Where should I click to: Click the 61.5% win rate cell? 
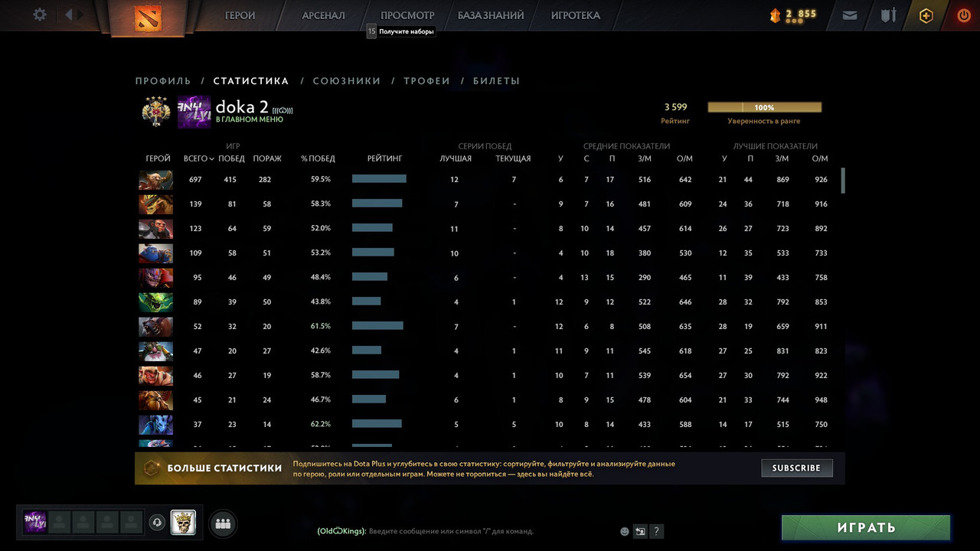[x=321, y=326]
